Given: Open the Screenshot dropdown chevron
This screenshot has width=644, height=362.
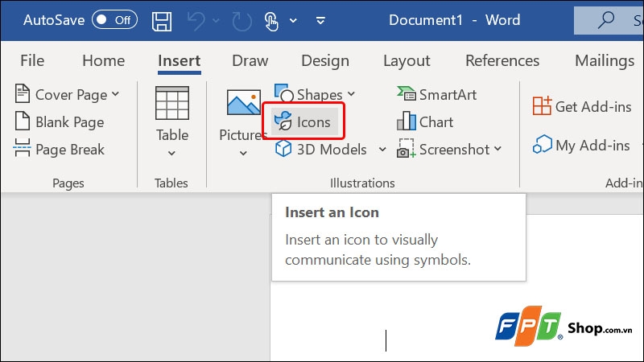Looking at the screenshot, I should (x=497, y=149).
